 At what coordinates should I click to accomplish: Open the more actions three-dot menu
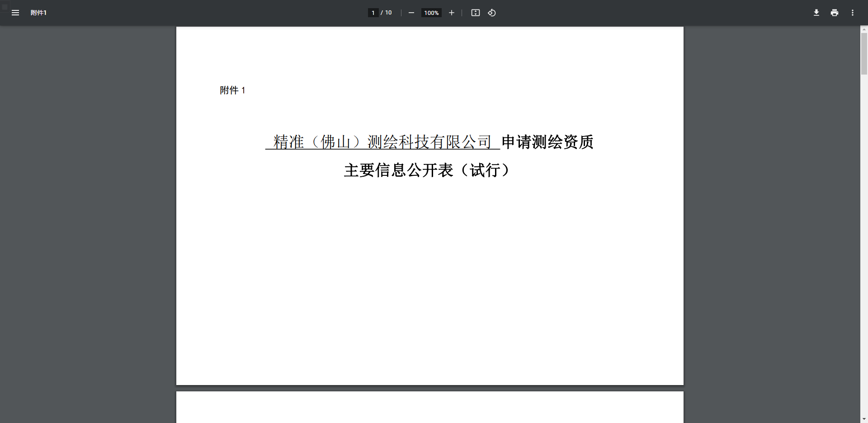[853, 13]
